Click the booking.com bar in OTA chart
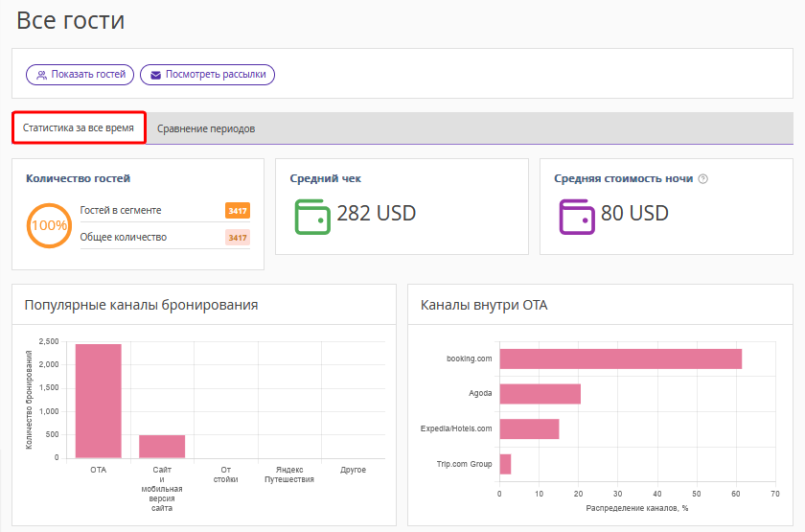The height and width of the screenshot is (532, 805). pyautogui.click(x=620, y=359)
